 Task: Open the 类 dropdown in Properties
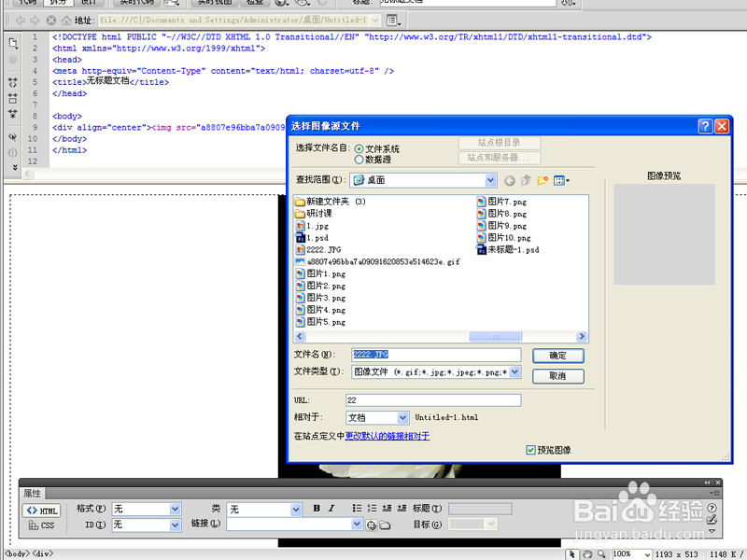click(296, 510)
